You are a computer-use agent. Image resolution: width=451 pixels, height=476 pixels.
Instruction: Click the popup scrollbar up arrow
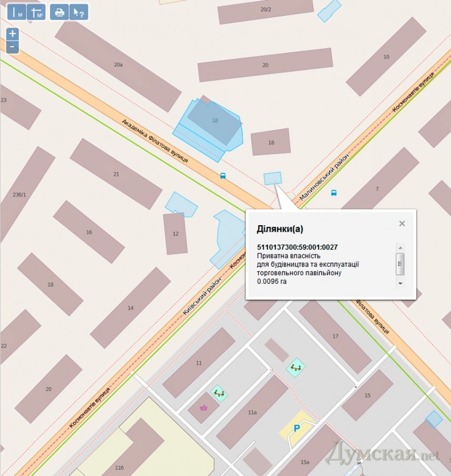click(400, 248)
